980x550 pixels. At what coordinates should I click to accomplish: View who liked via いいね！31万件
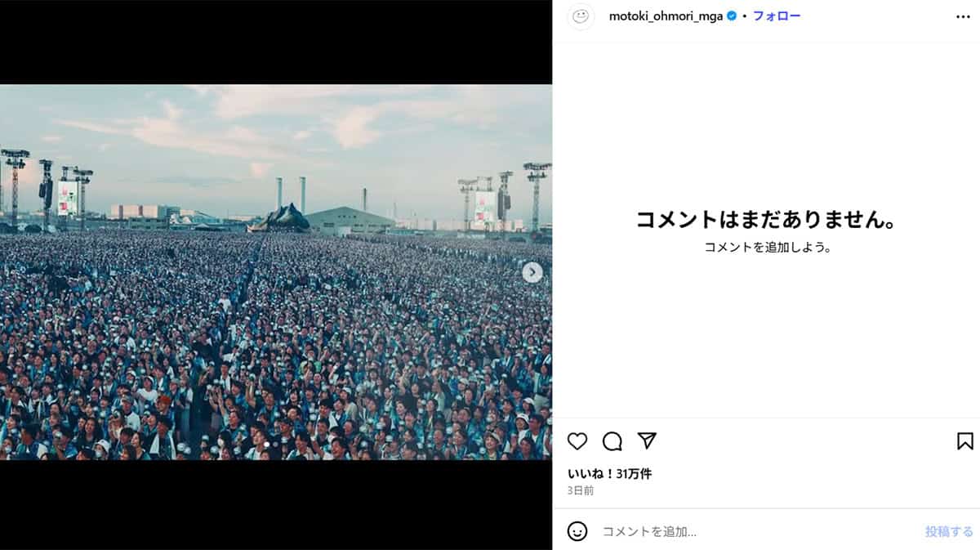(609, 474)
